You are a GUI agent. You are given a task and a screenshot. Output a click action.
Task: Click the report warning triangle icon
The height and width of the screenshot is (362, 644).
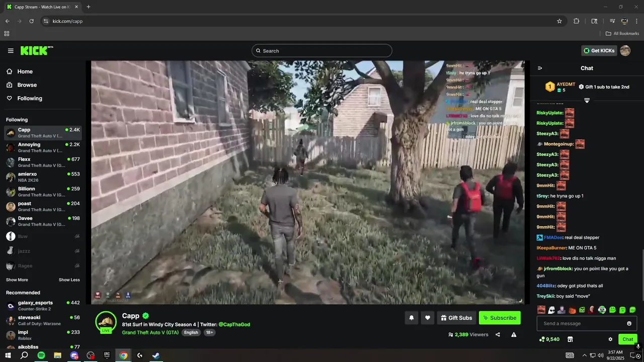tap(514, 334)
